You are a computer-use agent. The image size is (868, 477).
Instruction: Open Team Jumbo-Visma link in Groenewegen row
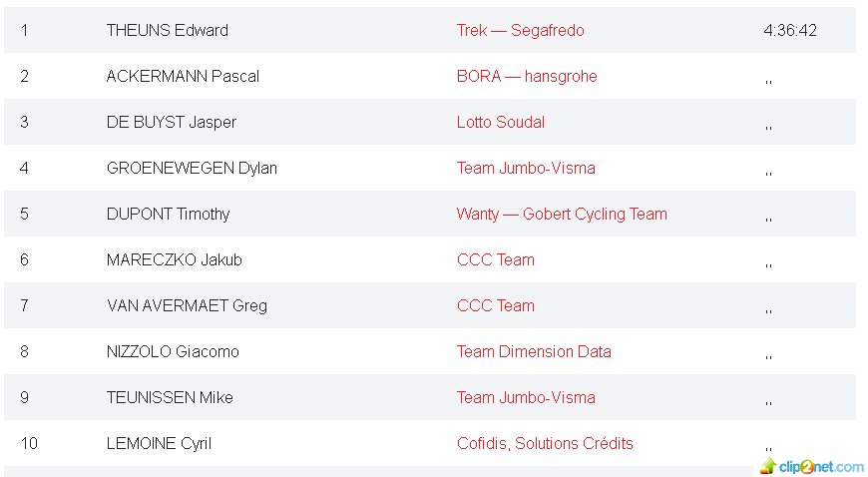click(526, 169)
